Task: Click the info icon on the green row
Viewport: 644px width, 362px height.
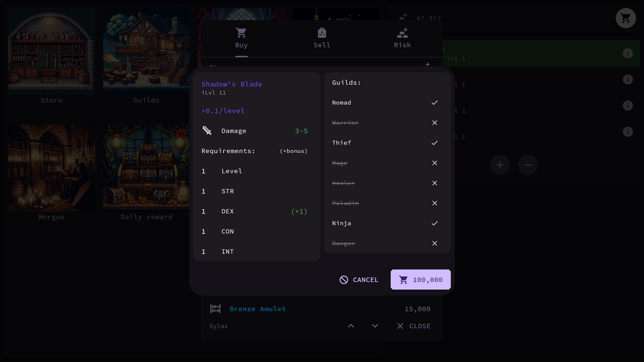Action: [627, 53]
